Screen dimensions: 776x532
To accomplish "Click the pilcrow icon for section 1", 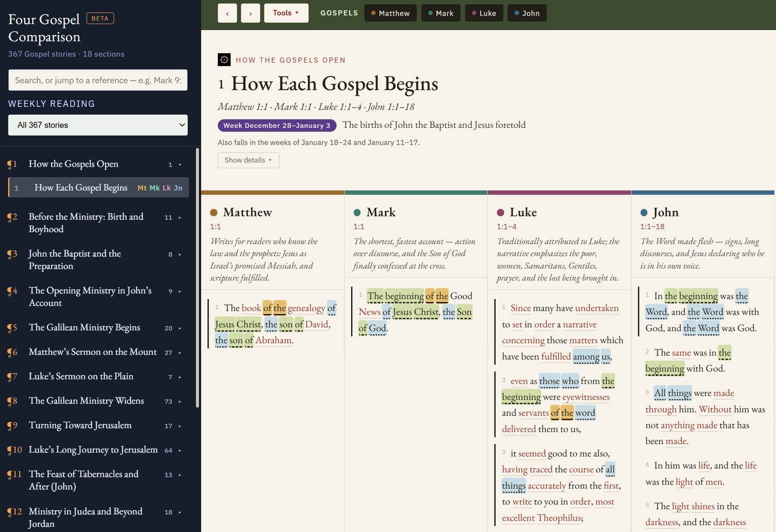I will [12, 164].
